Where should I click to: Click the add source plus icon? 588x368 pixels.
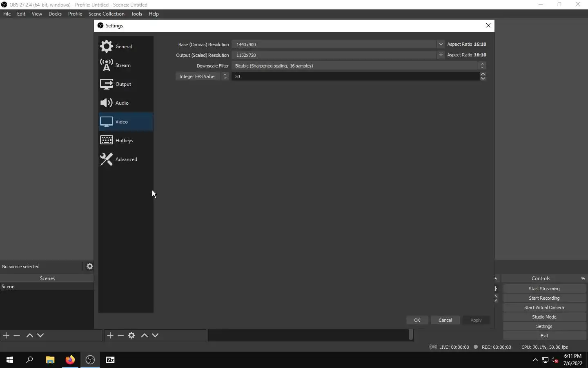110,335
